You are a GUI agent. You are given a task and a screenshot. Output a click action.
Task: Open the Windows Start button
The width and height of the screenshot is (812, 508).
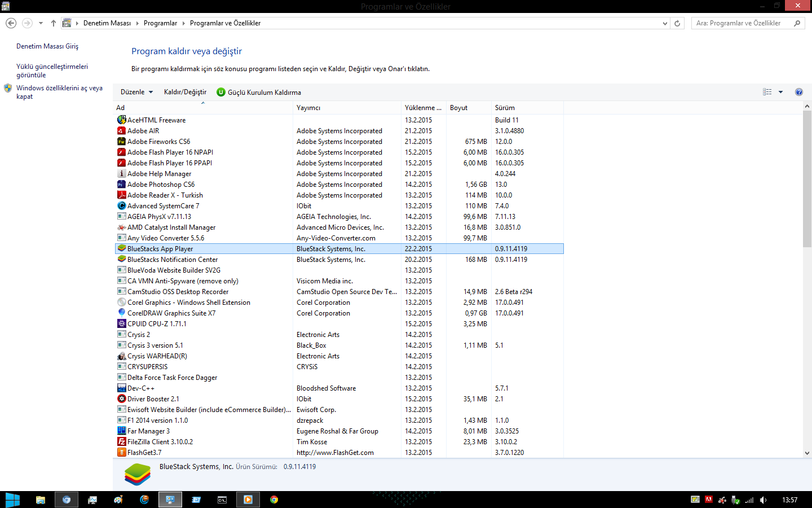point(12,500)
